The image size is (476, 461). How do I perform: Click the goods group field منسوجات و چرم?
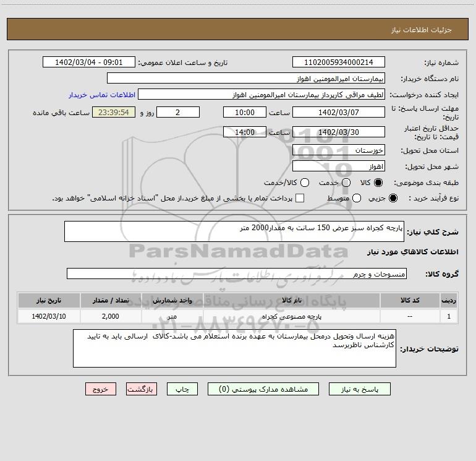[237, 274]
